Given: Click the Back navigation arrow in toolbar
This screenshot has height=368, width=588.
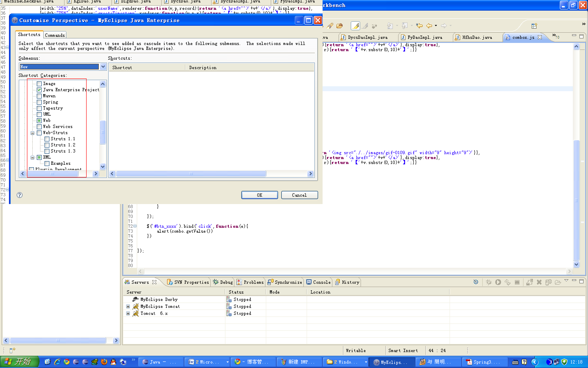Looking at the screenshot, I should [429, 26].
